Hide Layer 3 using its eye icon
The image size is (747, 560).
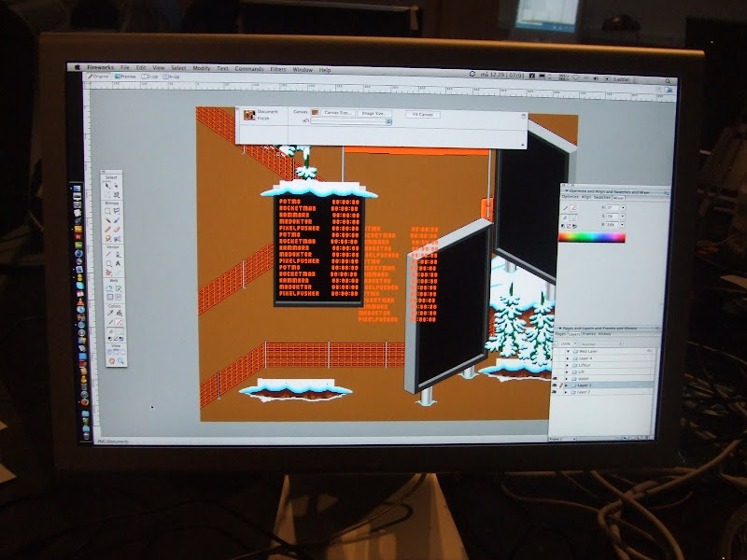coord(556,385)
